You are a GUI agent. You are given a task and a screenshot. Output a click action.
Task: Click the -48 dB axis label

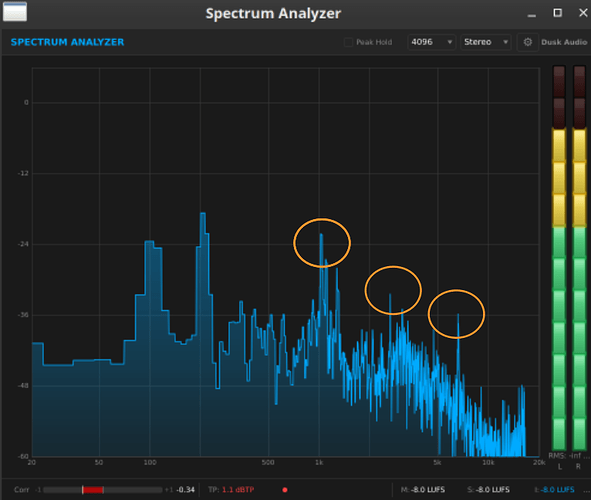click(23, 386)
